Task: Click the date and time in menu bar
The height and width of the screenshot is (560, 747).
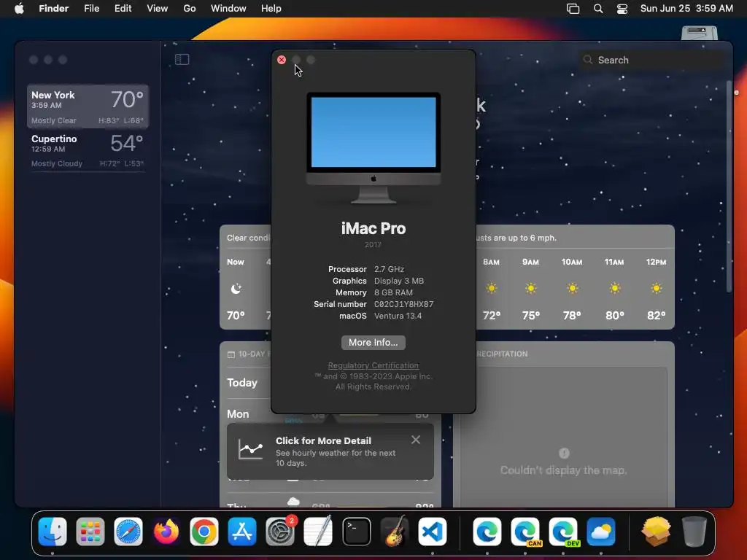Action: click(686, 9)
